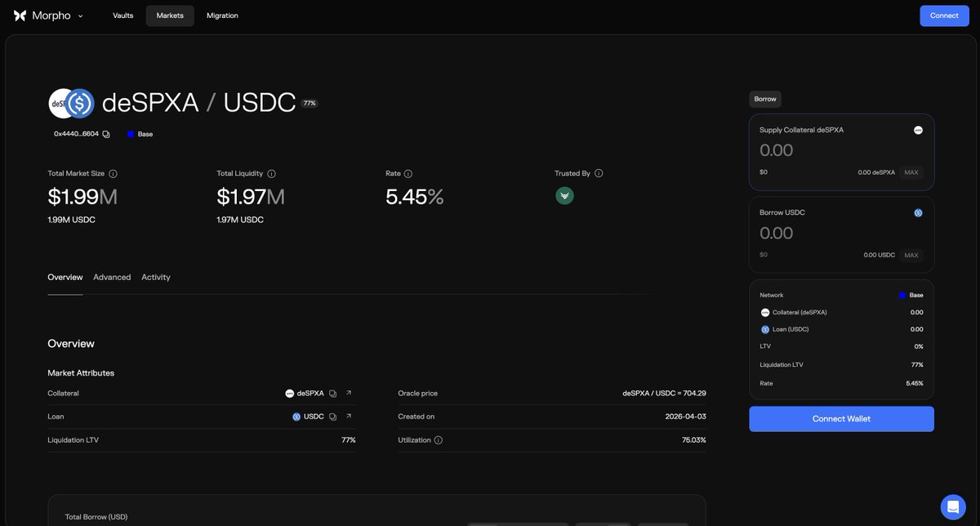Click the $1.99M Total Market Size value
The height and width of the screenshot is (526, 980).
pyautogui.click(x=82, y=197)
